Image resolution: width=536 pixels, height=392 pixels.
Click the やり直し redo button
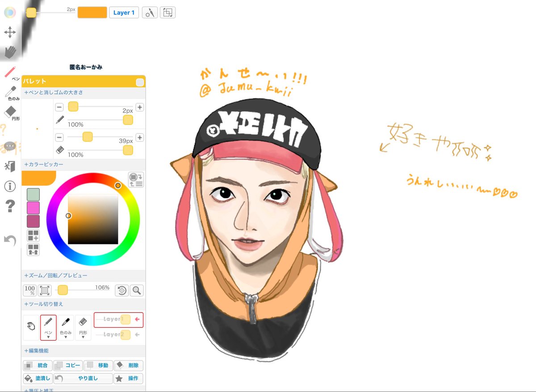[x=83, y=379]
